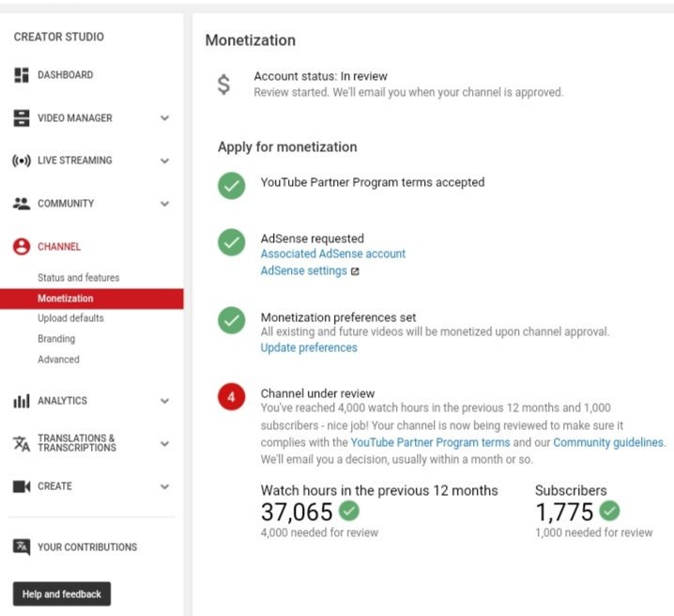Click 'YouTube Partner Program terms accepted' text
The height and width of the screenshot is (616, 674).
coord(373,182)
